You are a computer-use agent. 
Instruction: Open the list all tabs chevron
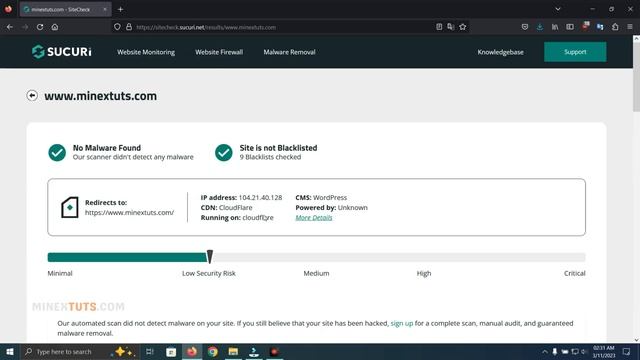click(558, 9)
